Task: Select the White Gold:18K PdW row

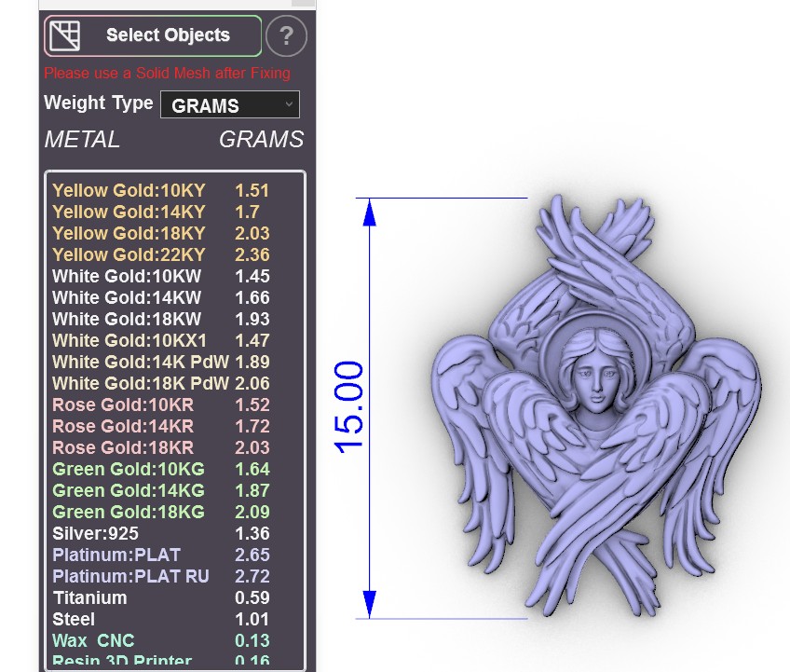Action: tap(161, 383)
